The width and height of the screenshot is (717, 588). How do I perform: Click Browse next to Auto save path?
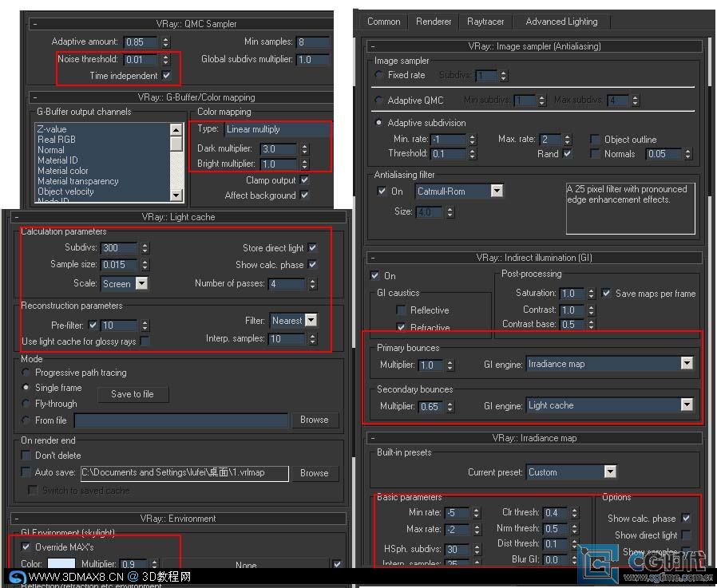[x=314, y=473]
